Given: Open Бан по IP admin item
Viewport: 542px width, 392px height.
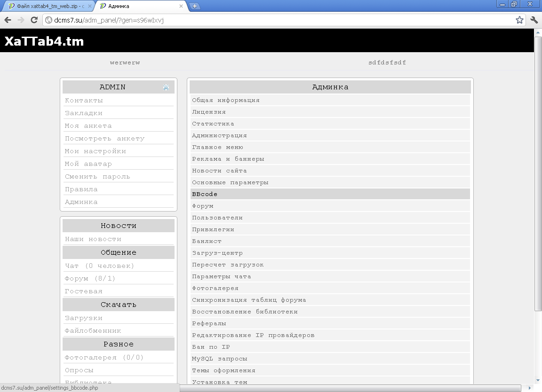Looking at the screenshot, I should pyautogui.click(x=330, y=347).
